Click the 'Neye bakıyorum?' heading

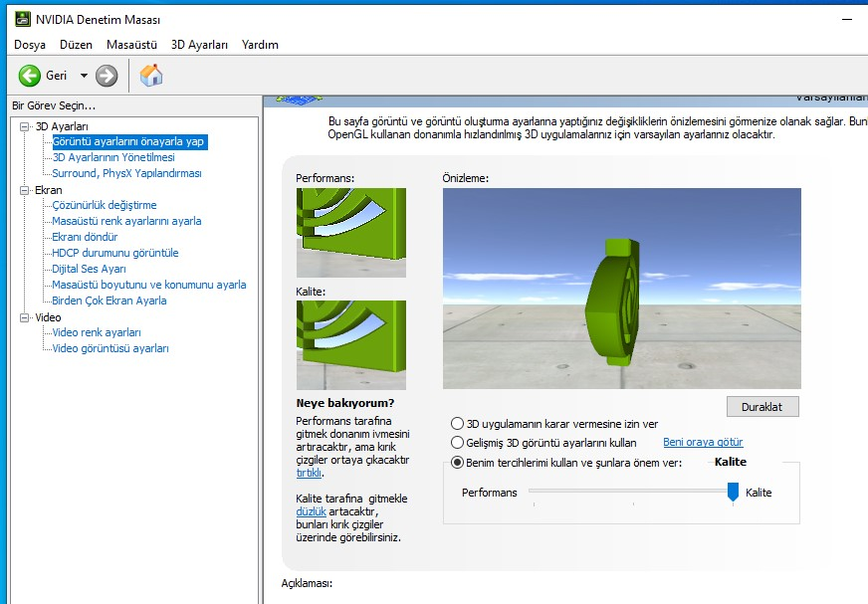(345, 403)
